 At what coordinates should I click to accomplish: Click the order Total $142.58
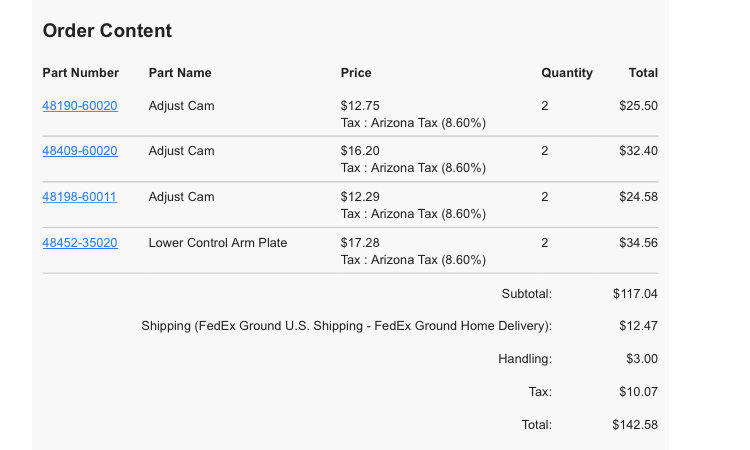(635, 425)
